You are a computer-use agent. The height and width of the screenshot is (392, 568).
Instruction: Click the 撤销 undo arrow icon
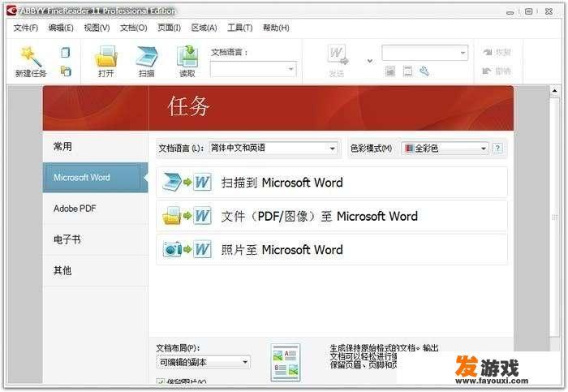pyautogui.click(x=487, y=71)
